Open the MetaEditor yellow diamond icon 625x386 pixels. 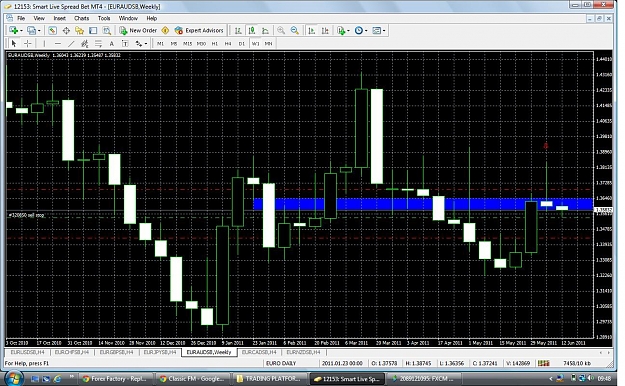tap(165, 30)
